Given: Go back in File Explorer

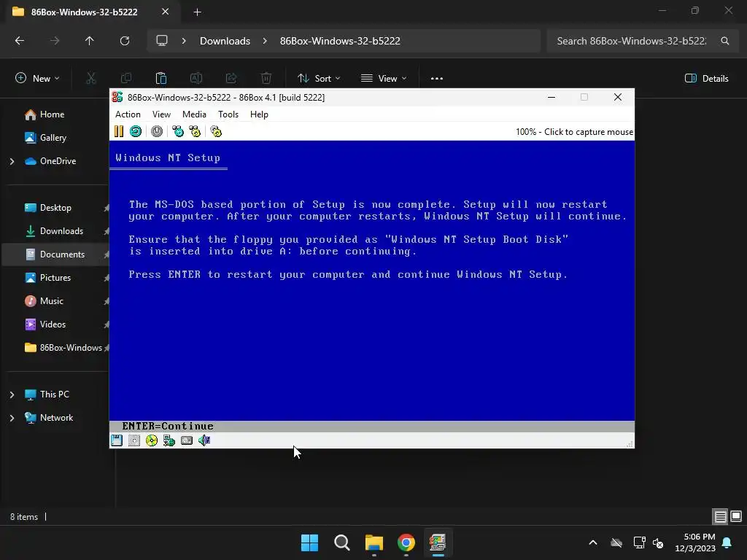Looking at the screenshot, I should click(20, 41).
